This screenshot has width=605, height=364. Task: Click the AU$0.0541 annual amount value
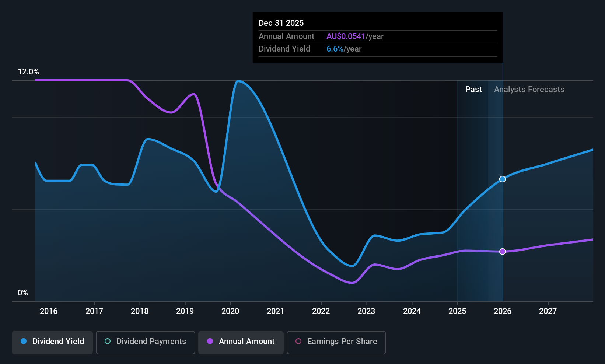point(346,36)
